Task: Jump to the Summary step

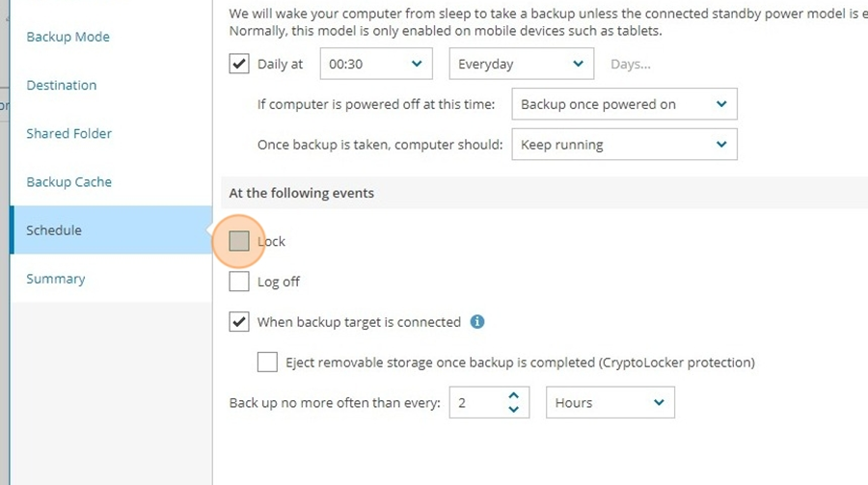Action: pos(56,279)
